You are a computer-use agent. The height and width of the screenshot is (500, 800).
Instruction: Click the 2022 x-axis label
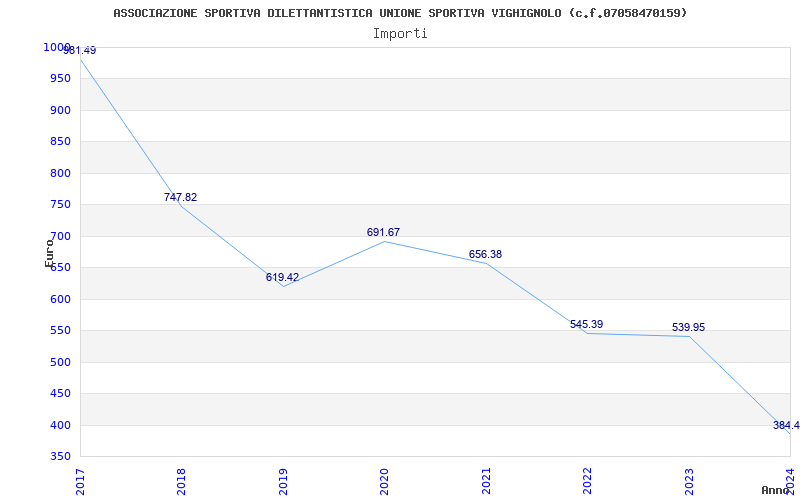click(x=587, y=482)
